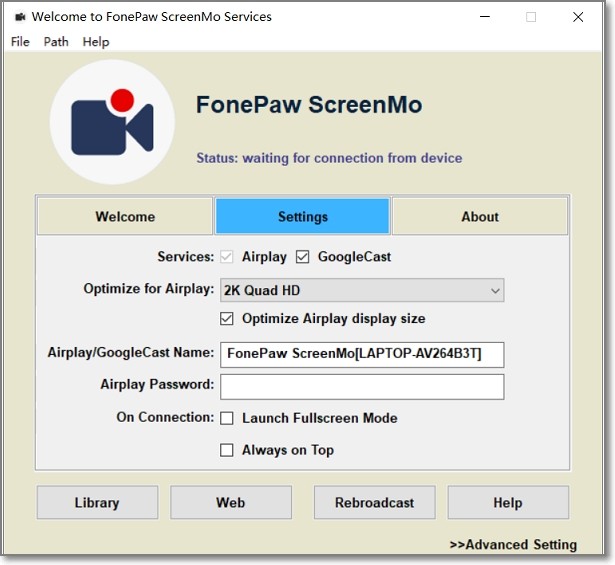Uncheck the GoogleCast service checkbox
This screenshot has height=565, width=615.
pyautogui.click(x=302, y=257)
